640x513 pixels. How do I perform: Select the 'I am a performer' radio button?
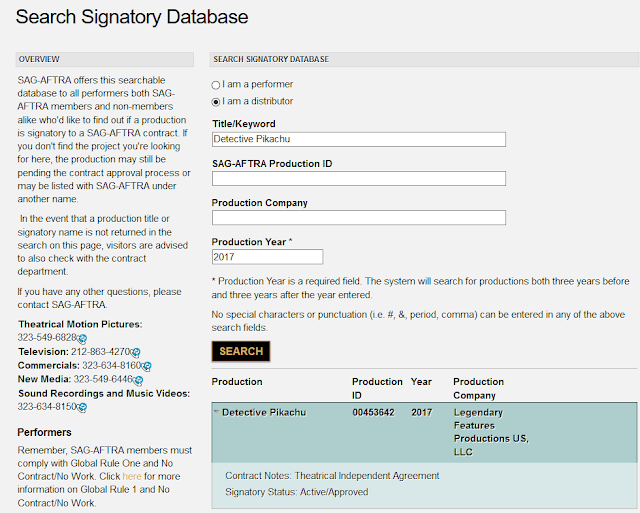pyautogui.click(x=216, y=85)
